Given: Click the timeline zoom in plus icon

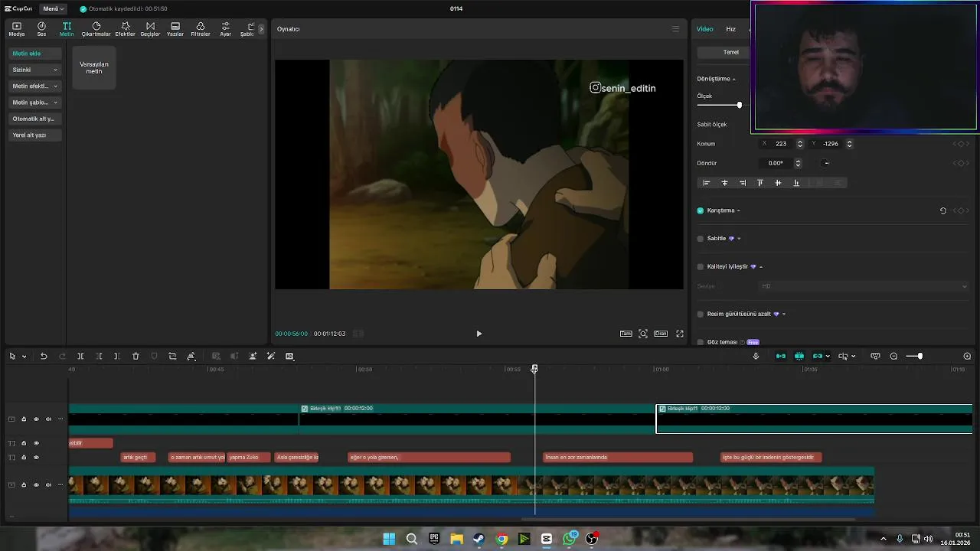Looking at the screenshot, I should [967, 356].
